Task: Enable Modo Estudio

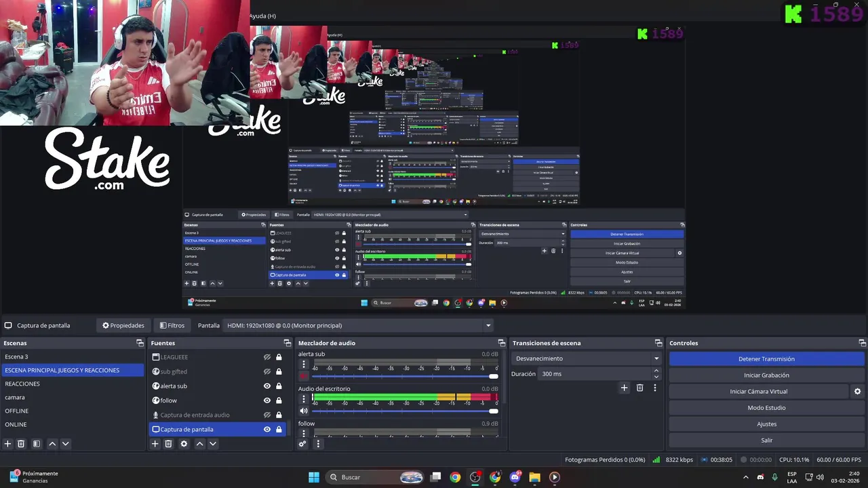Action: [x=766, y=407]
